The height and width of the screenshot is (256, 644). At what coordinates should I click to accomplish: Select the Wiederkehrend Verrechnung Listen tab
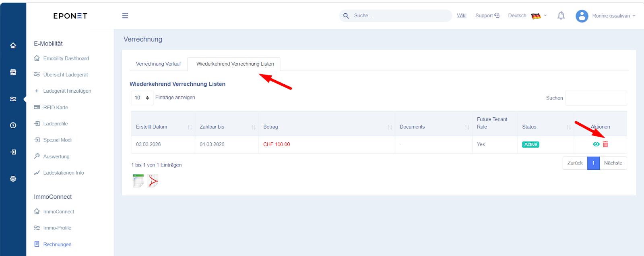coord(235,64)
